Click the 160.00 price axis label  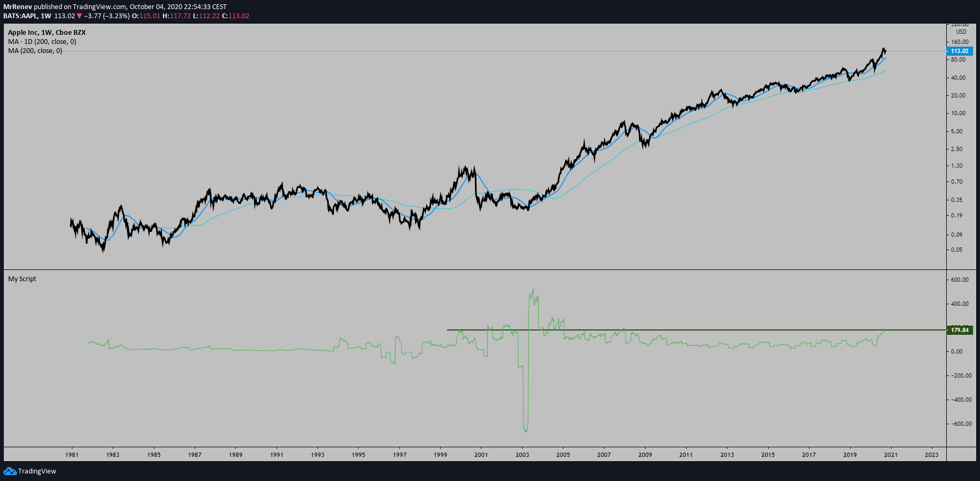pos(960,42)
